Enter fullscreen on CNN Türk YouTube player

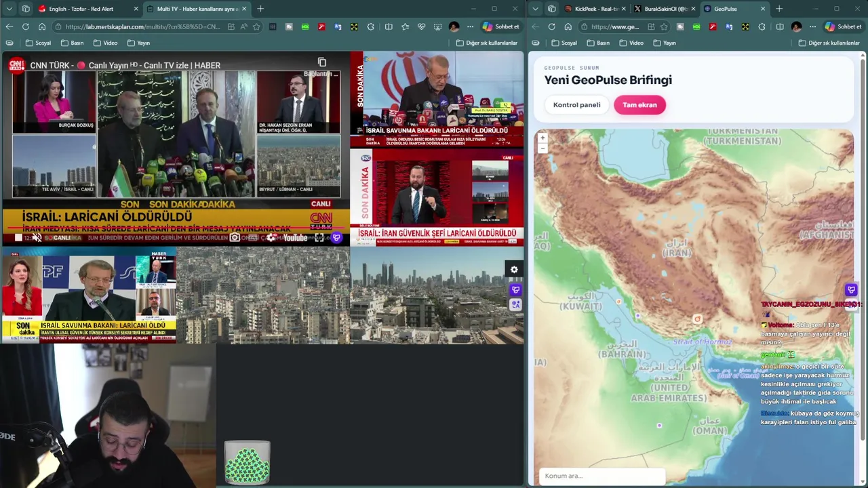(319, 237)
